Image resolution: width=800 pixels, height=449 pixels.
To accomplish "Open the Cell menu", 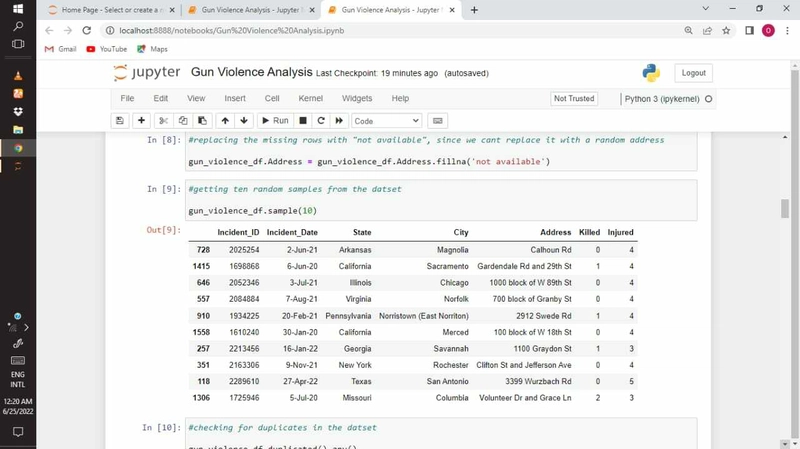I will coord(272,99).
